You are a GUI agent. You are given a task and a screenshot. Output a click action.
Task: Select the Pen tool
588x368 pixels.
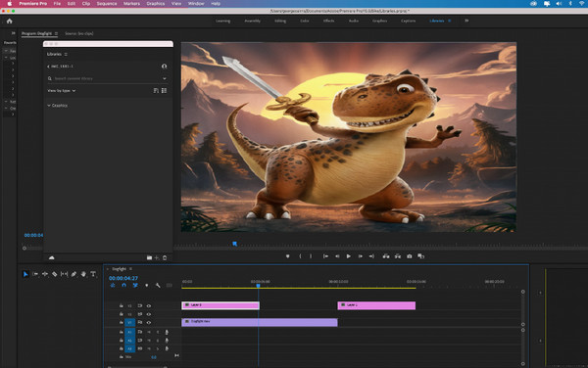(73, 274)
